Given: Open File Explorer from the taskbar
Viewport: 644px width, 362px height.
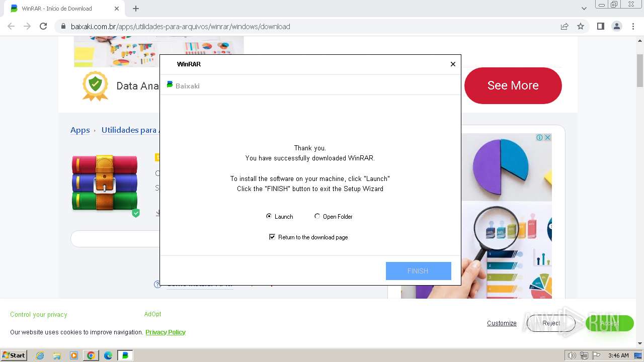Looking at the screenshot, I should [x=57, y=355].
